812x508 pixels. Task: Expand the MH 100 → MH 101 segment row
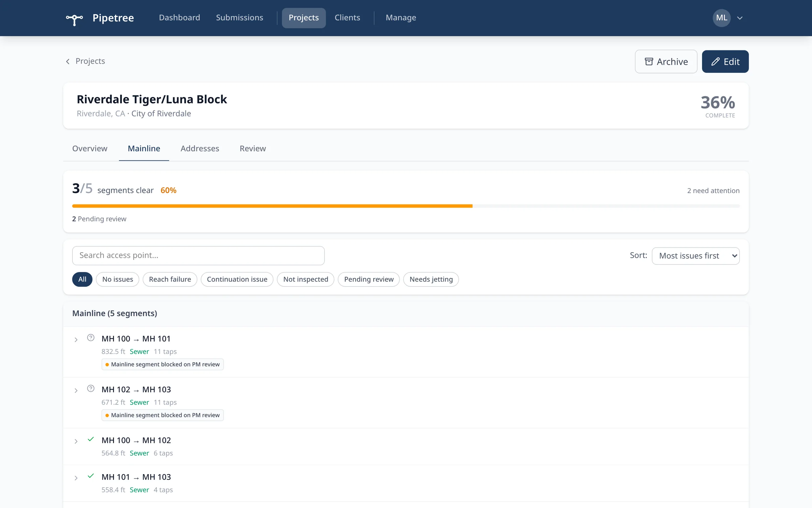[x=76, y=340]
